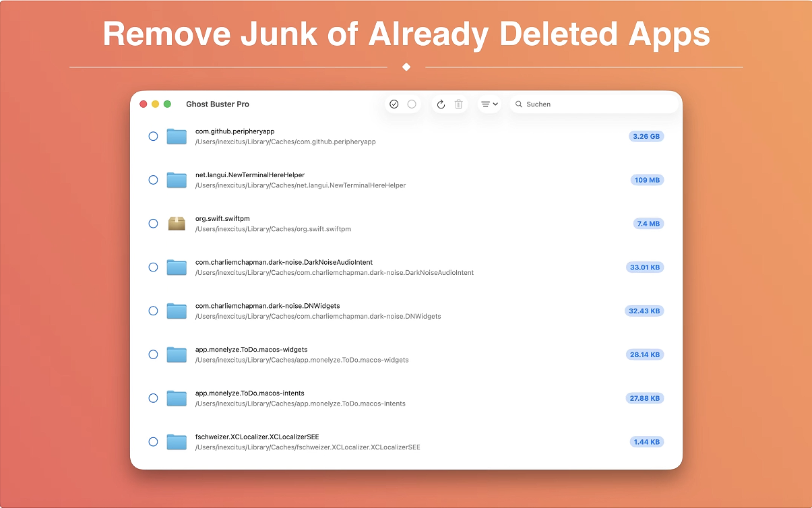The height and width of the screenshot is (508, 812).
Task: Toggle the DarkNoiseAudioIntent selection circle
Action: click(x=153, y=267)
